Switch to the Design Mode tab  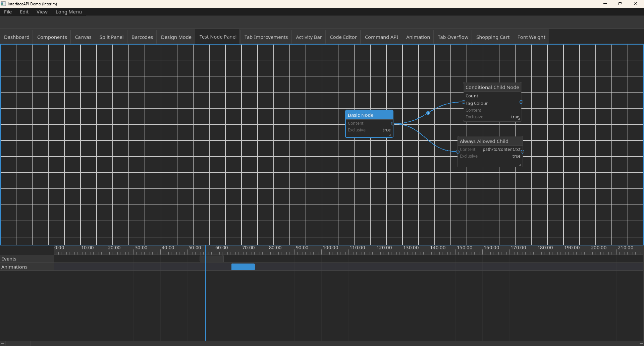[176, 37]
